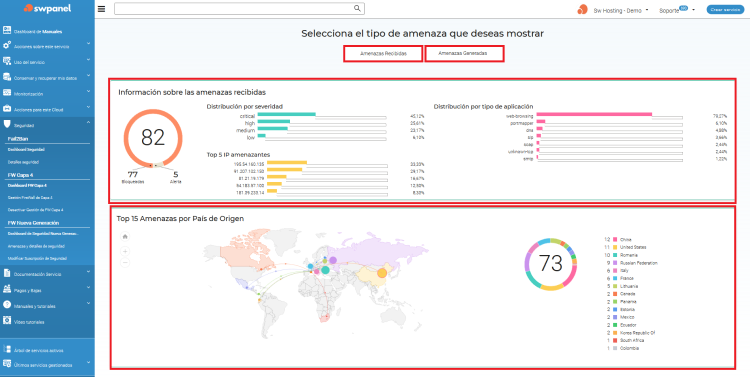
Task: Click the Dashboard de Manuales icon
Action: (7, 30)
